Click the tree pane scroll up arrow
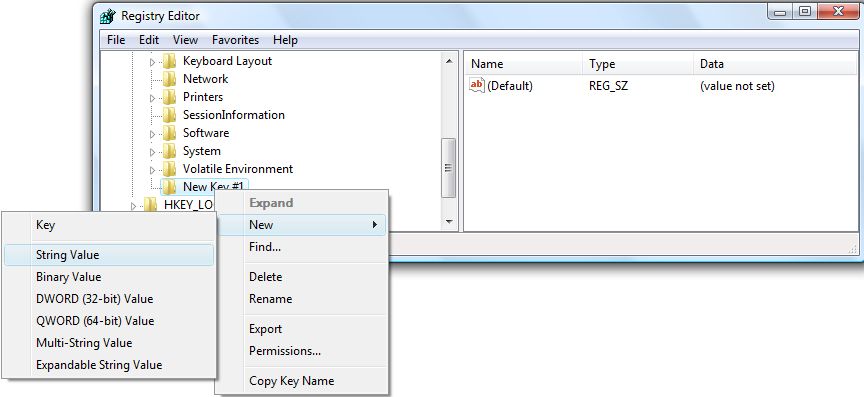The width and height of the screenshot is (864, 397). (449, 61)
